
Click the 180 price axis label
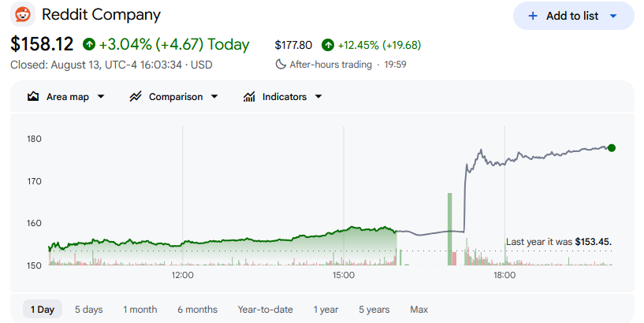click(34, 139)
